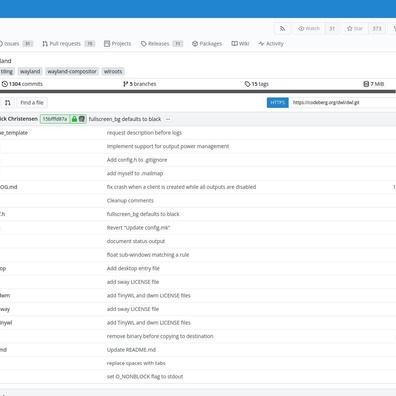
Task: Open latest commit fullscreen_bg defaults to black
Action: pos(125,119)
